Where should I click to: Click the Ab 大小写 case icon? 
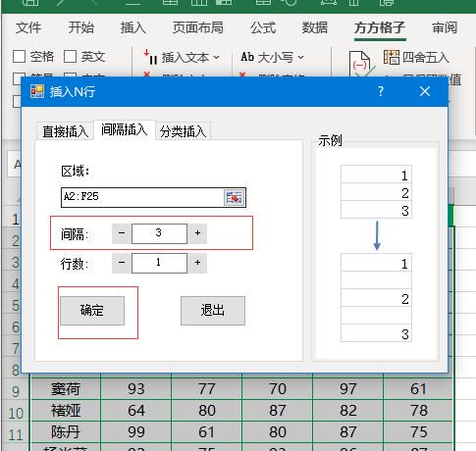point(247,57)
